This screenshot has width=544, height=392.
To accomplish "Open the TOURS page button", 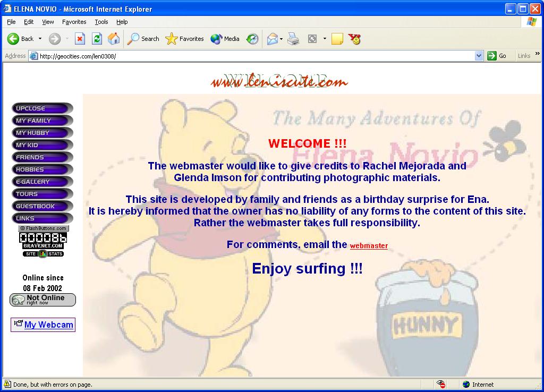I will pyautogui.click(x=42, y=194).
